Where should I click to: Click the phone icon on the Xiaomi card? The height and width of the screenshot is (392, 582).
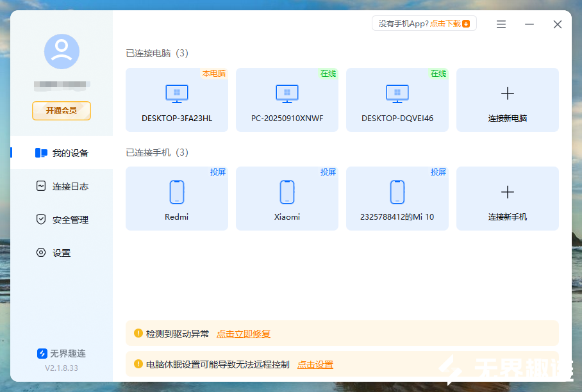pos(287,191)
